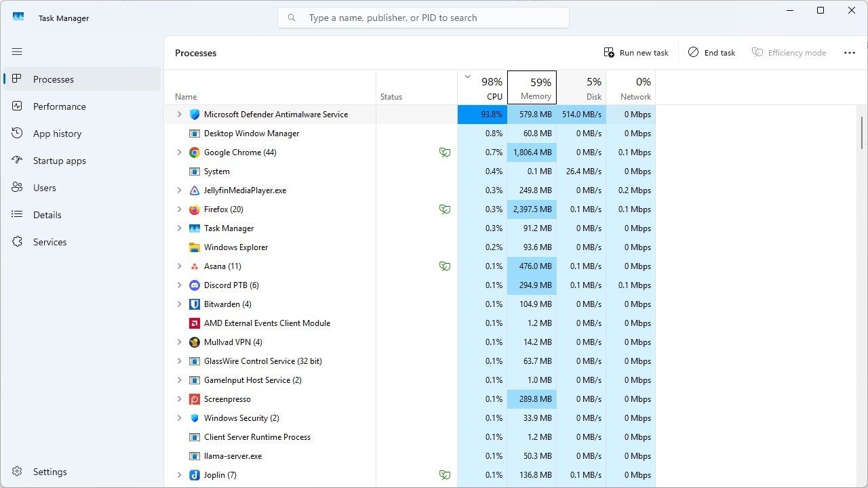Open the Users page
The image size is (868, 488).
click(x=82, y=188)
